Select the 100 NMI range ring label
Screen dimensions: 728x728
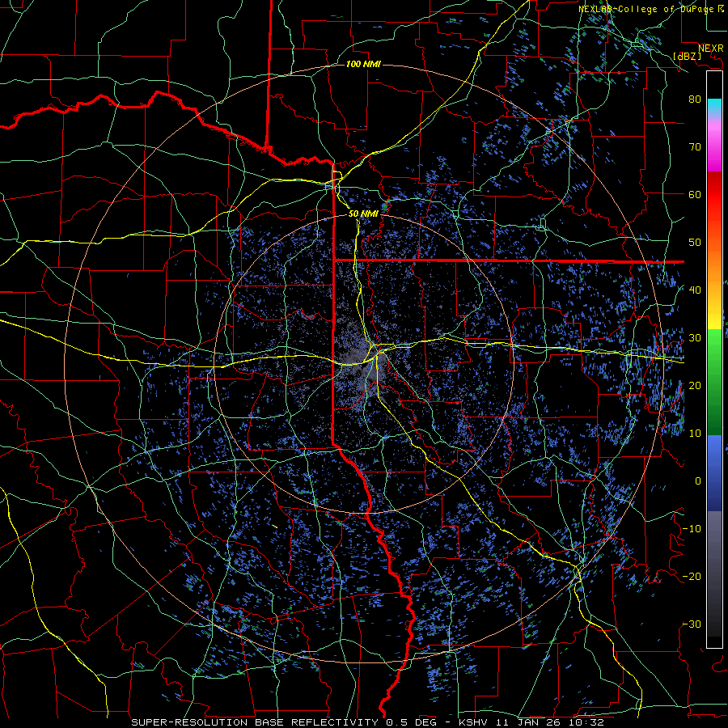tap(363, 64)
